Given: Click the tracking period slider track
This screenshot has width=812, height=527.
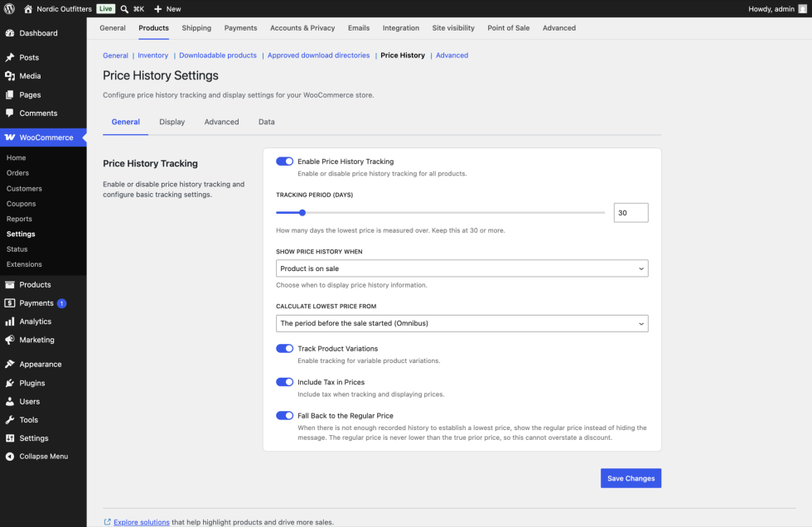Looking at the screenshot, I should (440, 213).
